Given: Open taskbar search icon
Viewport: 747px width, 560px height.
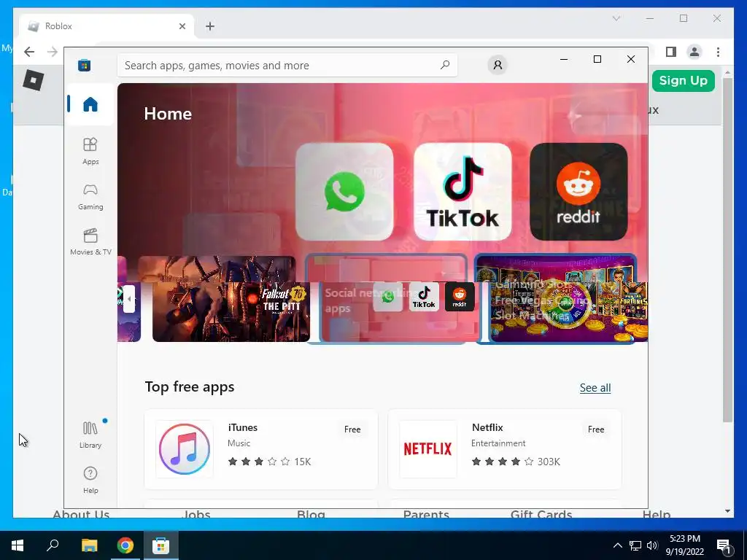Looking at the screenshot, I should (x=53, y=545).
